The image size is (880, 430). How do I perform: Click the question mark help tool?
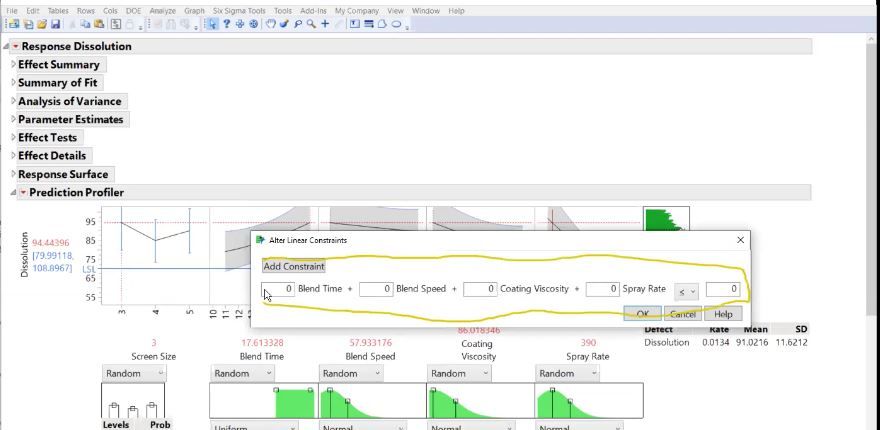tap(227, 23)
